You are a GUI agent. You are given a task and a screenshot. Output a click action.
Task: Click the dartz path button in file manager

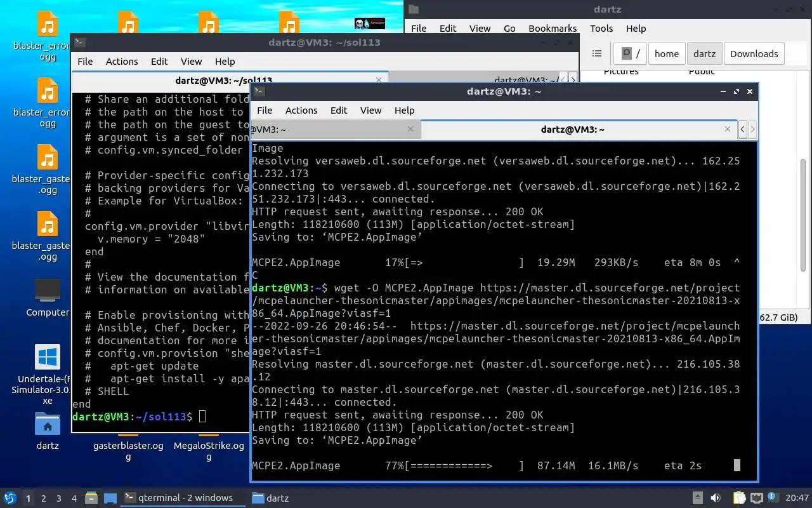[x=704, y=53]
